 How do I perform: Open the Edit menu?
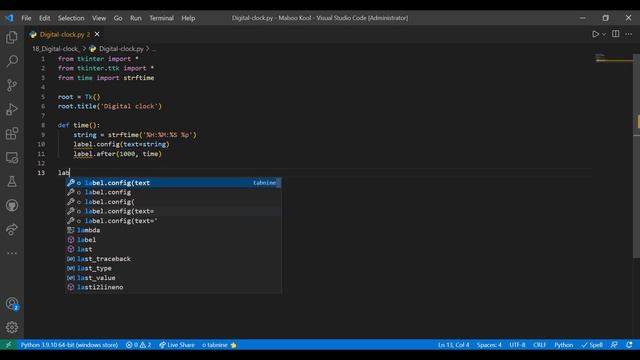pyautogui.click(x=44, y=18)
